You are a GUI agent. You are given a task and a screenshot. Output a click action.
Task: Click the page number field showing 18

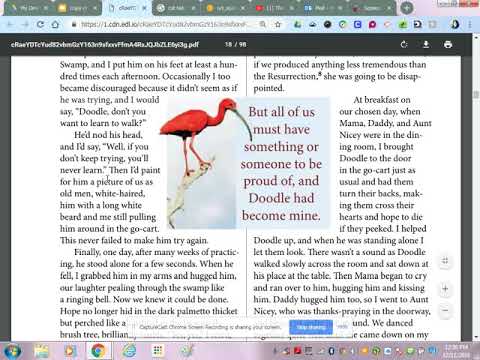[228, 44]
